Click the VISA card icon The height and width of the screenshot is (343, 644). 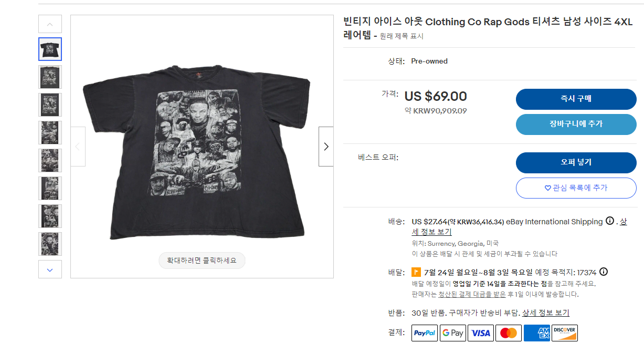pyautogui.click(x=480, y=333)
